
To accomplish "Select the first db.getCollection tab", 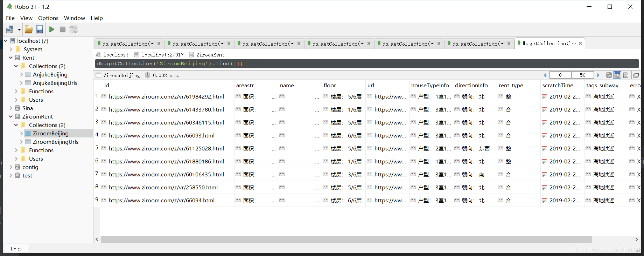I will 129,43.
